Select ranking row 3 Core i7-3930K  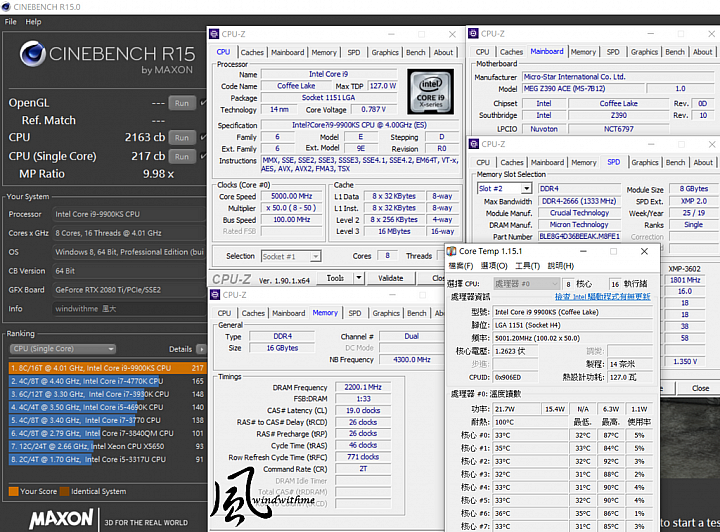pos(107,394)
